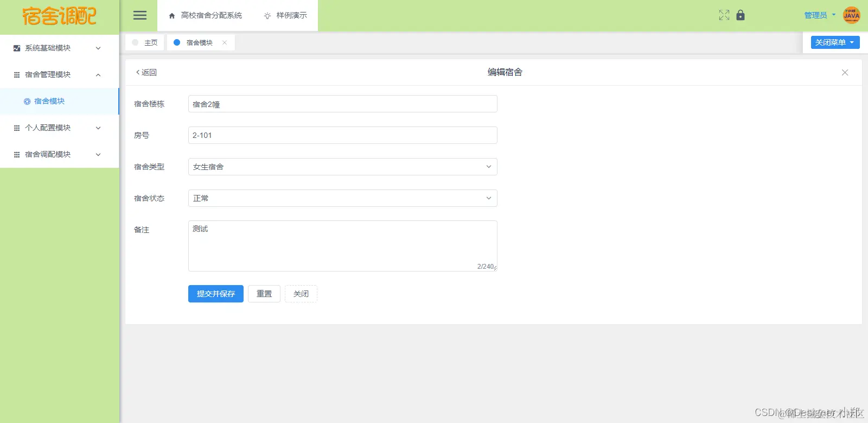This screenshot has width=868, height=423.
Task: Click the lock screen icon
Action: coord(741,15)
